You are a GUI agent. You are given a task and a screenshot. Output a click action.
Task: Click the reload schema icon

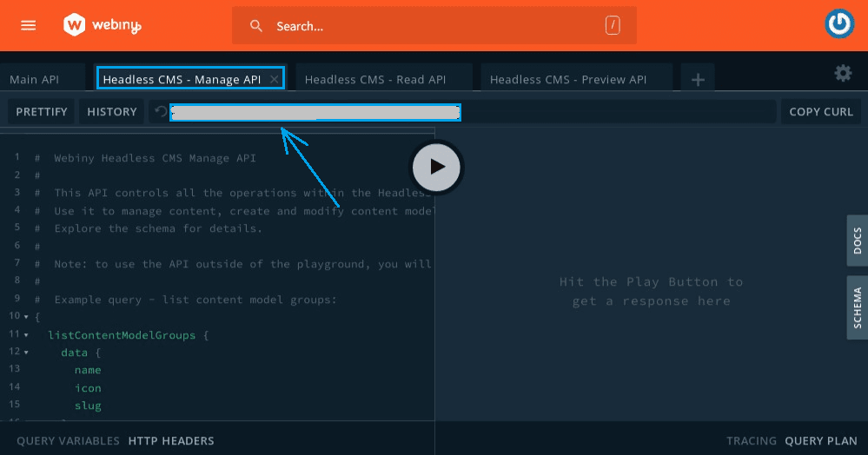(161, 112)
